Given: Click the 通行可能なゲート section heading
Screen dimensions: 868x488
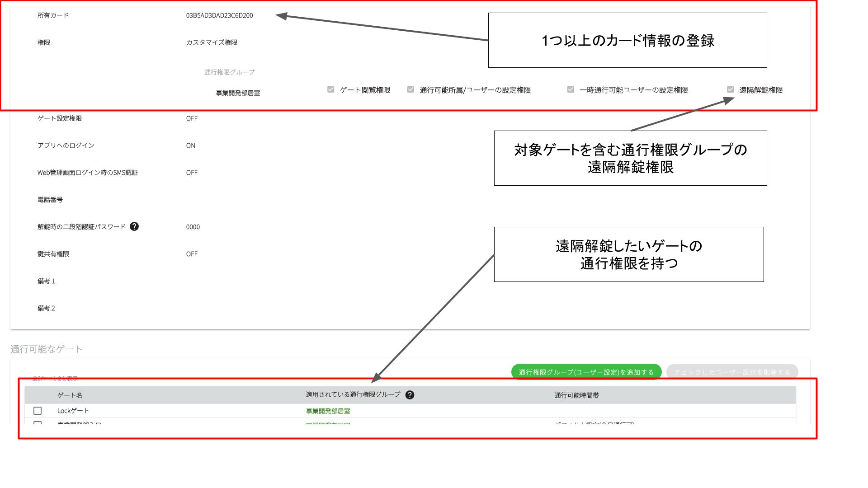Looking at the screenshot, I should click(47, 349).
